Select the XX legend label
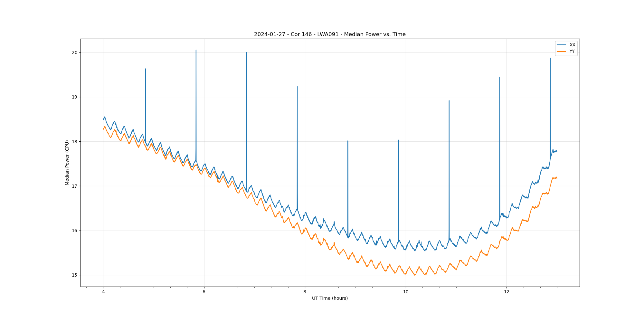This screenshot has height=322, width=644. coord(572,45)
